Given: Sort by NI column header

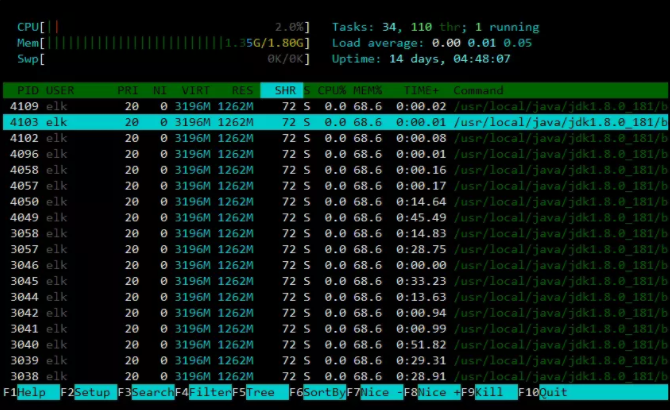Looking at the screenshot, I should click(x=160, y=91).
